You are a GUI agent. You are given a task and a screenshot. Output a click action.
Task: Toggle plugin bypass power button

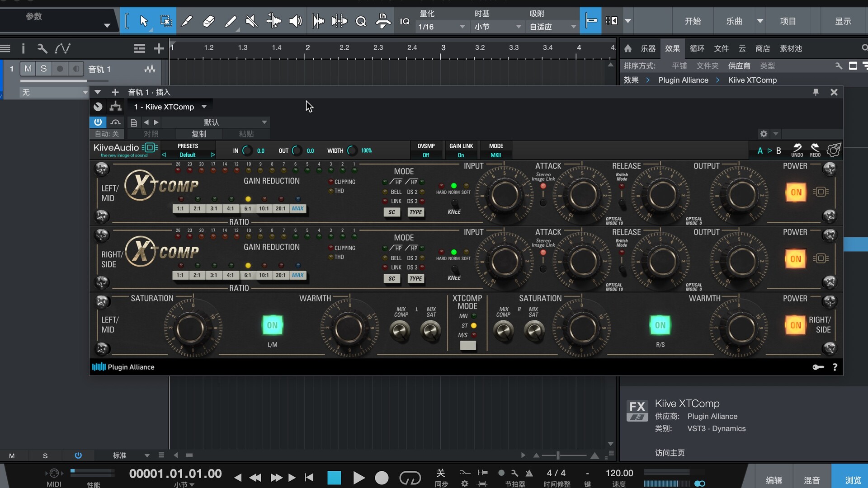[x=98, y=122]
